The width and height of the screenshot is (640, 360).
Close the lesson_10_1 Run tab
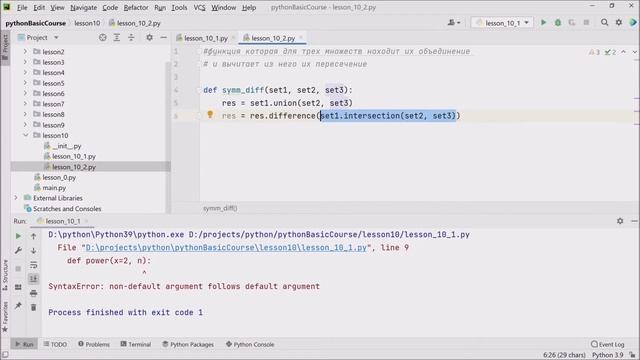[87, 221]
